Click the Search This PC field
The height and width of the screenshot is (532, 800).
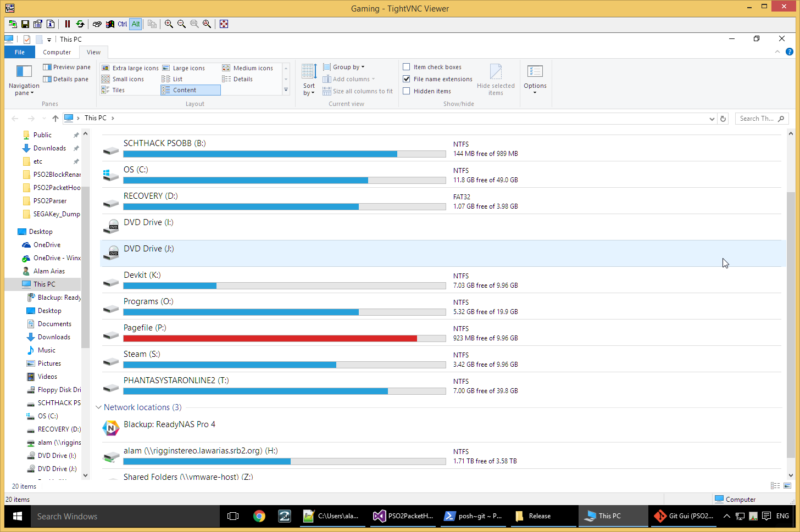point(762,119)
